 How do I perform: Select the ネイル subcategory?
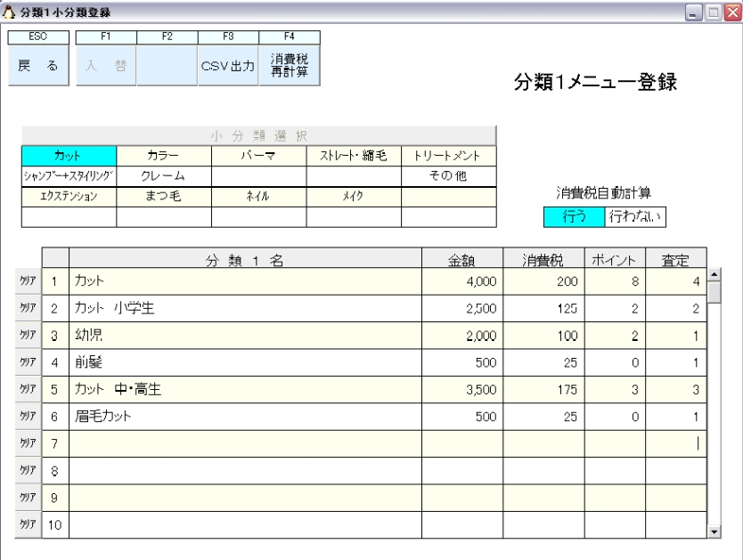258,196
